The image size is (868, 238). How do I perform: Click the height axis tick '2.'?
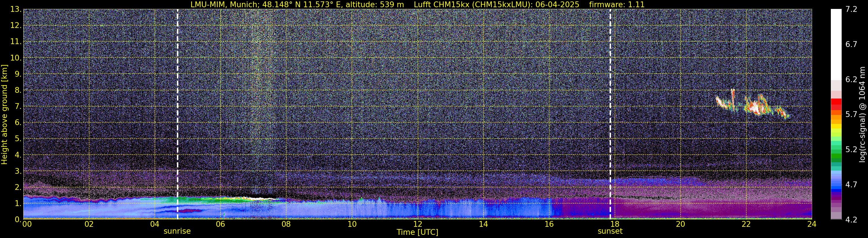click(x=18, y=187)
